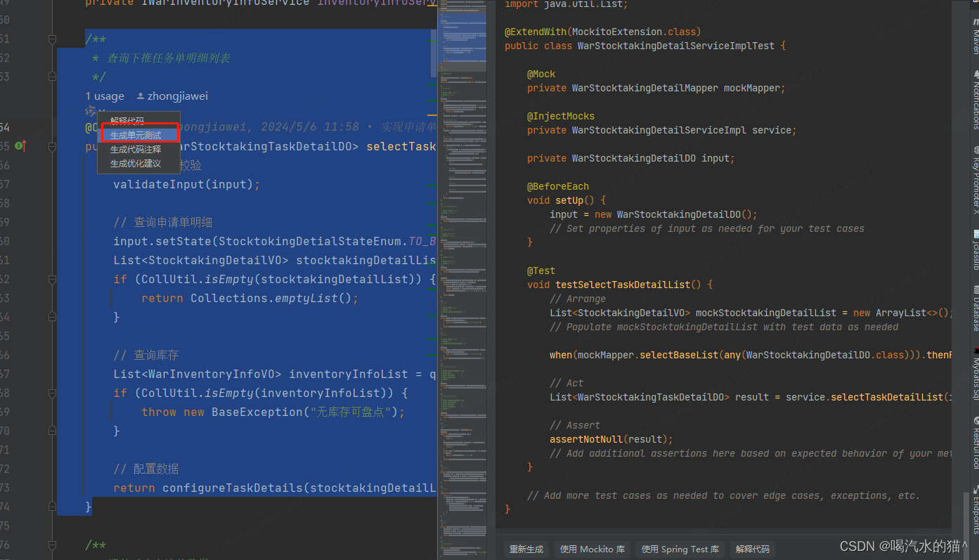The height and width of the screenshot is (560, 979).
Task: Collapse the Javadoc comment starting at line 51
Action: click(x=52, y=39)
